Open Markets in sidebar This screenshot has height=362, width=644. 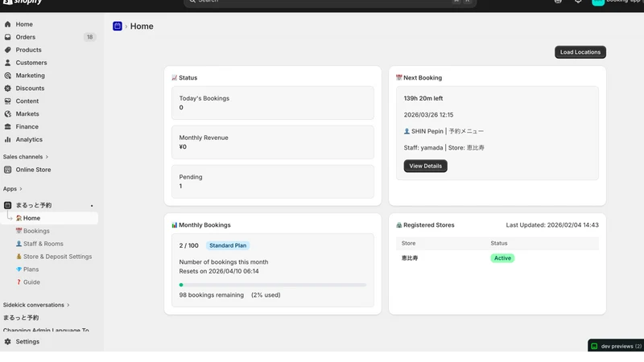[x=27, y=113]
